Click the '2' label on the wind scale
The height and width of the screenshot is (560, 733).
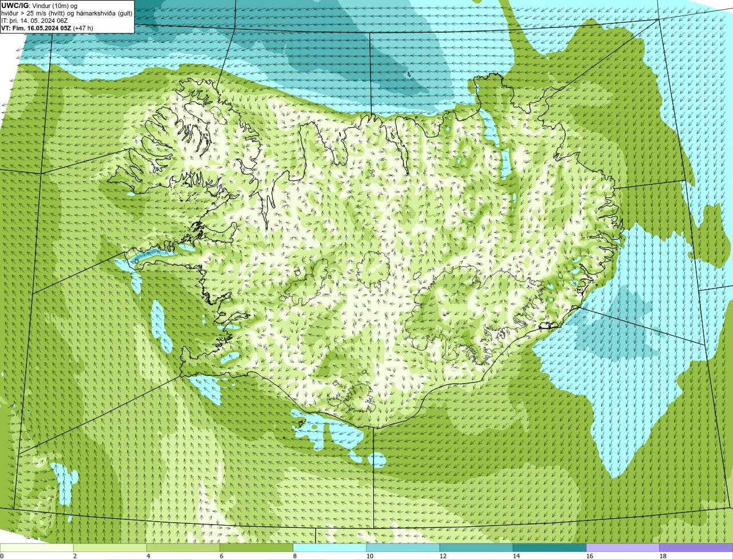point(75,556)
